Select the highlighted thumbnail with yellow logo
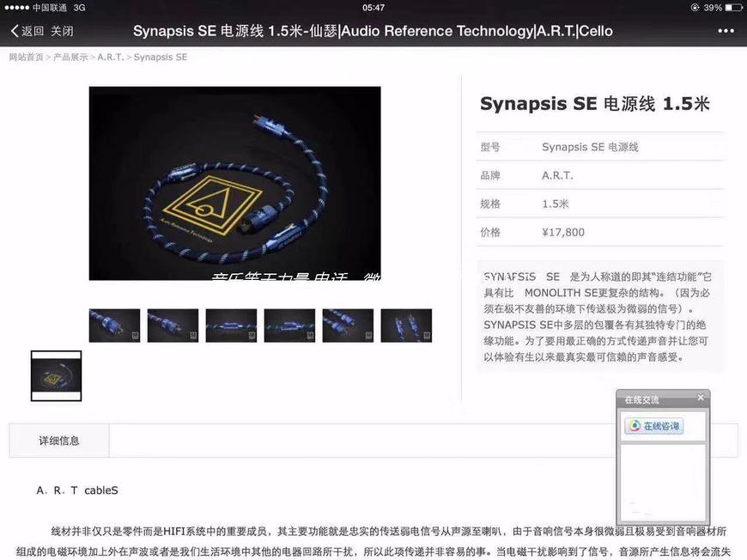 56,376
